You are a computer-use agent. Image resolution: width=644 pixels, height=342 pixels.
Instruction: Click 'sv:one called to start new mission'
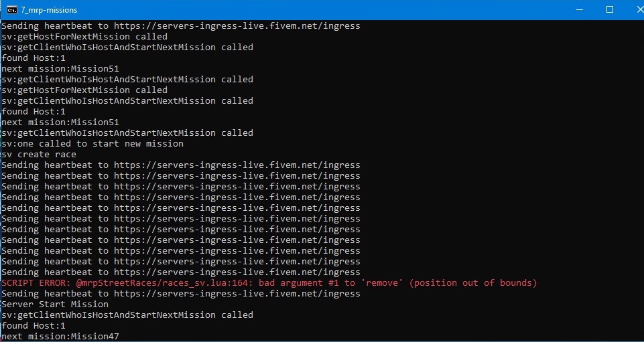coord(92,144)
